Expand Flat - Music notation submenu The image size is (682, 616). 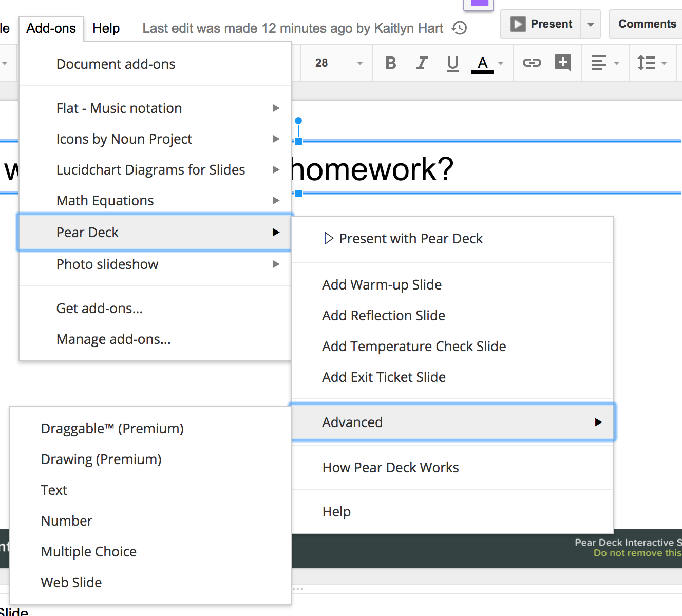(155, 108)
